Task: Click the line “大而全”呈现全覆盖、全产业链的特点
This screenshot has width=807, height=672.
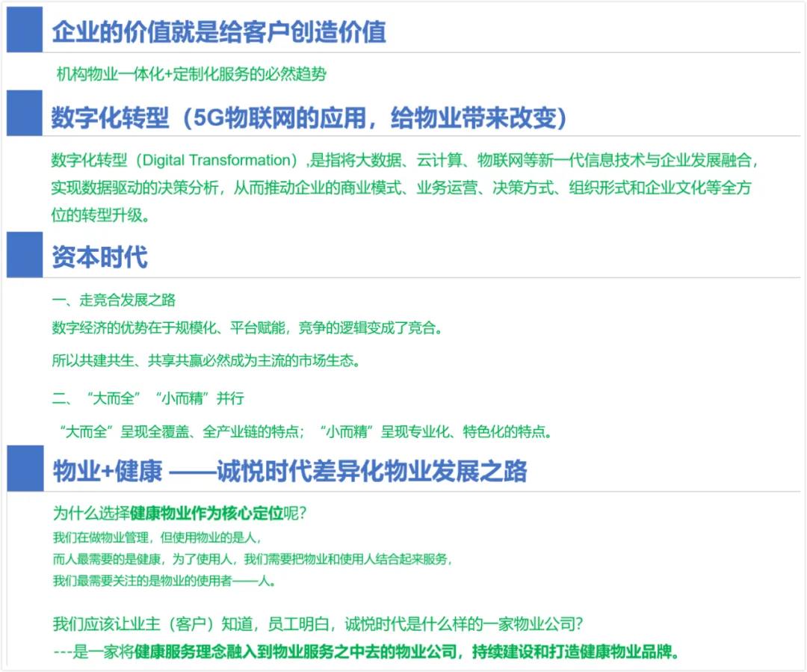Action: [x=182, y=431]
